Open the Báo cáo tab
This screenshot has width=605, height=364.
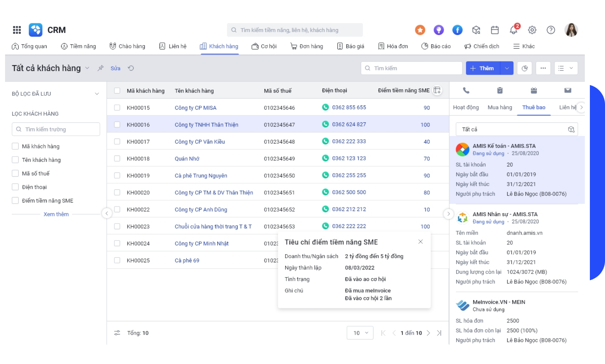[436, 46]
